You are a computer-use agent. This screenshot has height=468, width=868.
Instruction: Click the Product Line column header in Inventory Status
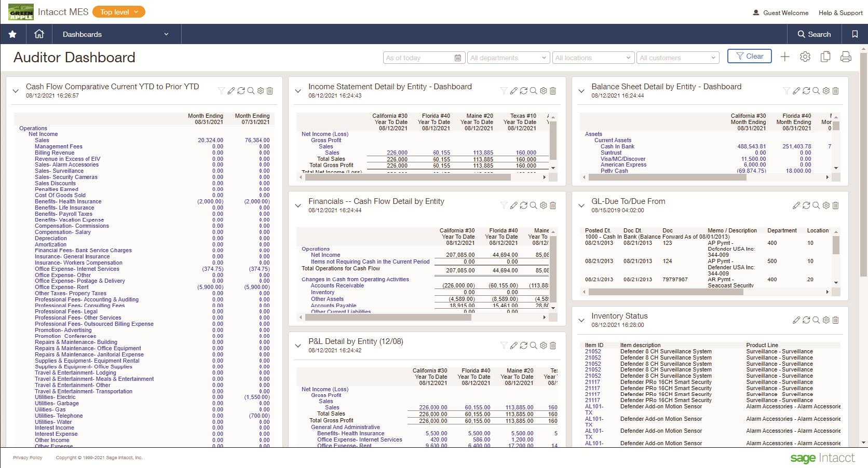tap(762, 345)
